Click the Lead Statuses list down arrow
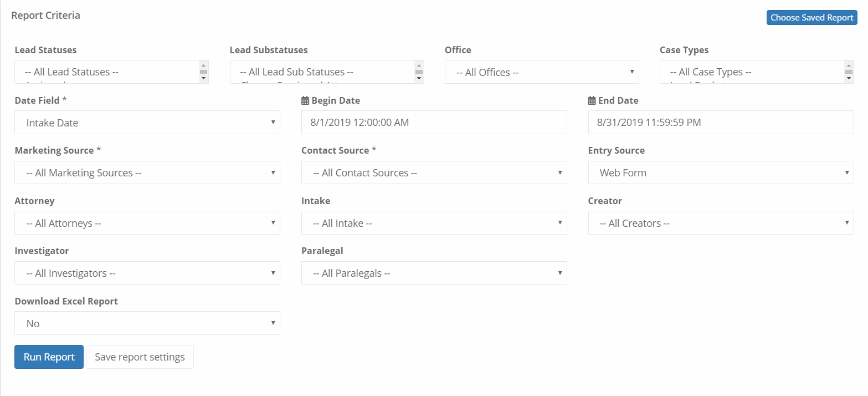The height and width of the screenshot is (396, 868). coord(203,79)
